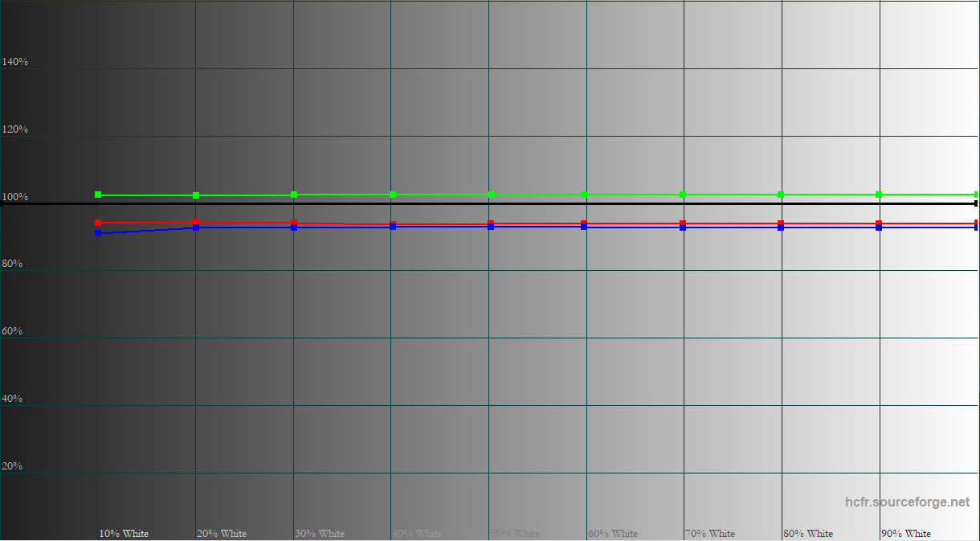Click the "90% White" x-axis label
Screen dimensions: 980x541
point(906,534)
